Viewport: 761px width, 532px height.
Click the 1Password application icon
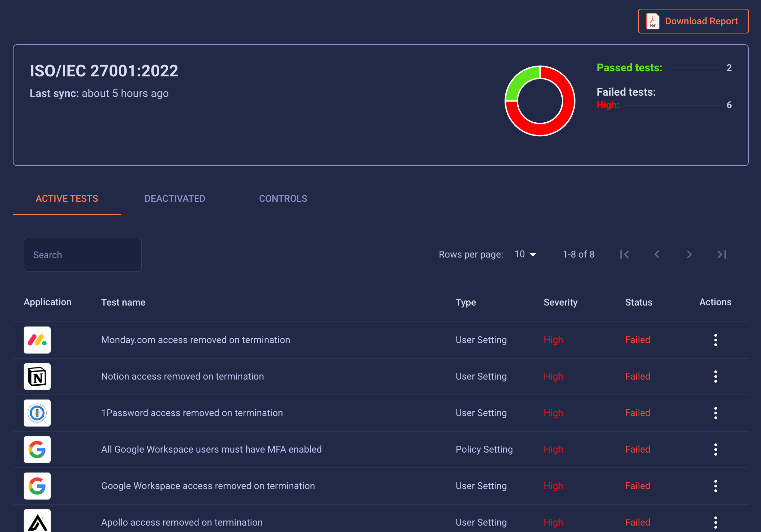(37, 413)
